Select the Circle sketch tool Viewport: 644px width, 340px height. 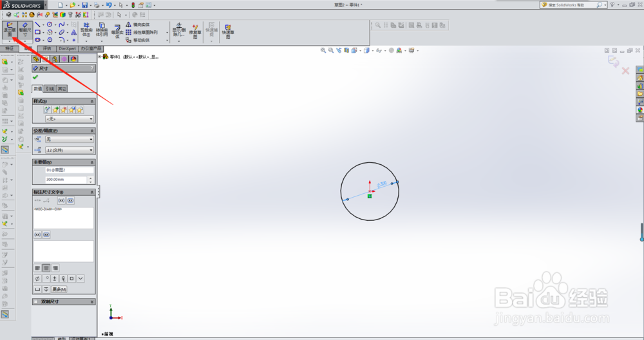coord(50,24)
